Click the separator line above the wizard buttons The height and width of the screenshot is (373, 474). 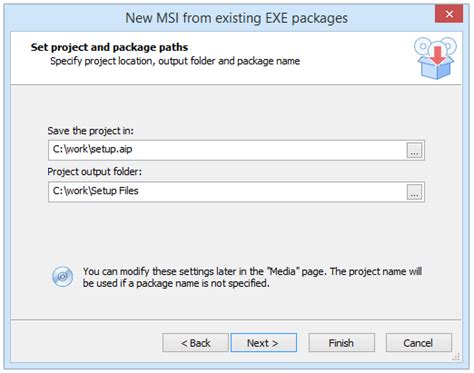click(x=236, y=320)
